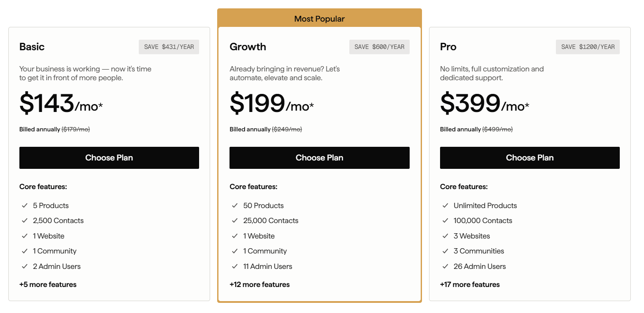
Task: Expand the Pro plan's +17 more features
Action: coord(470,284)
